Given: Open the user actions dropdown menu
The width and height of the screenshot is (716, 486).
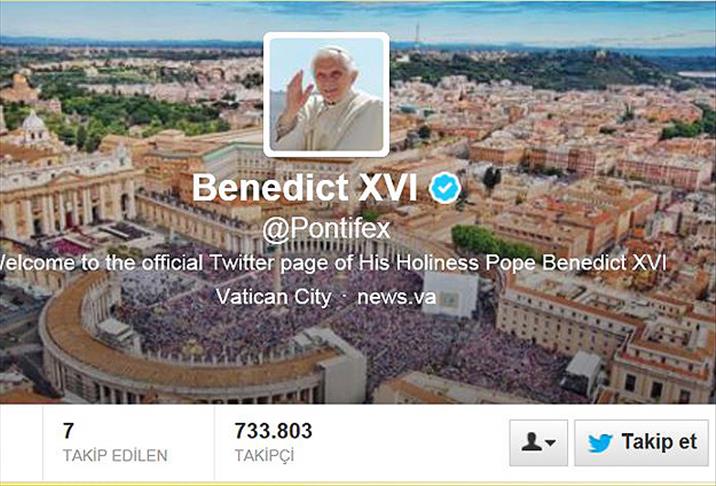Looking at the screenshot, I should pyautogui.click(x=538, y=443).
